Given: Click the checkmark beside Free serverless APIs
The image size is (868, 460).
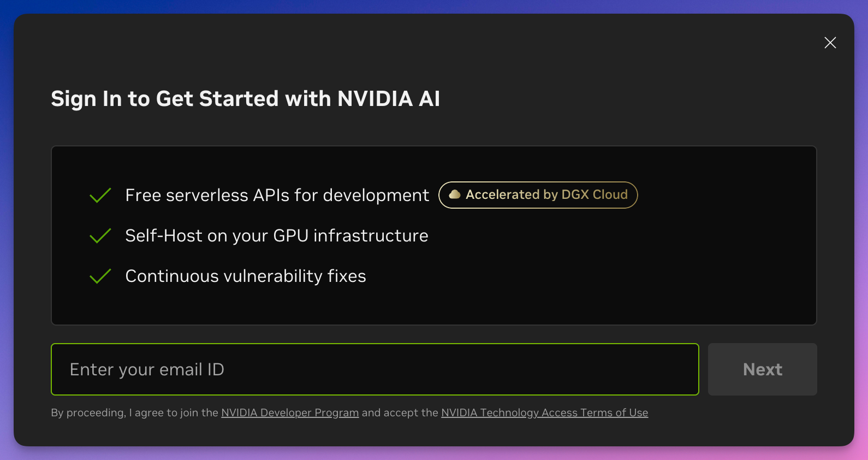Looking at the screenshot, I should [100, 195].
